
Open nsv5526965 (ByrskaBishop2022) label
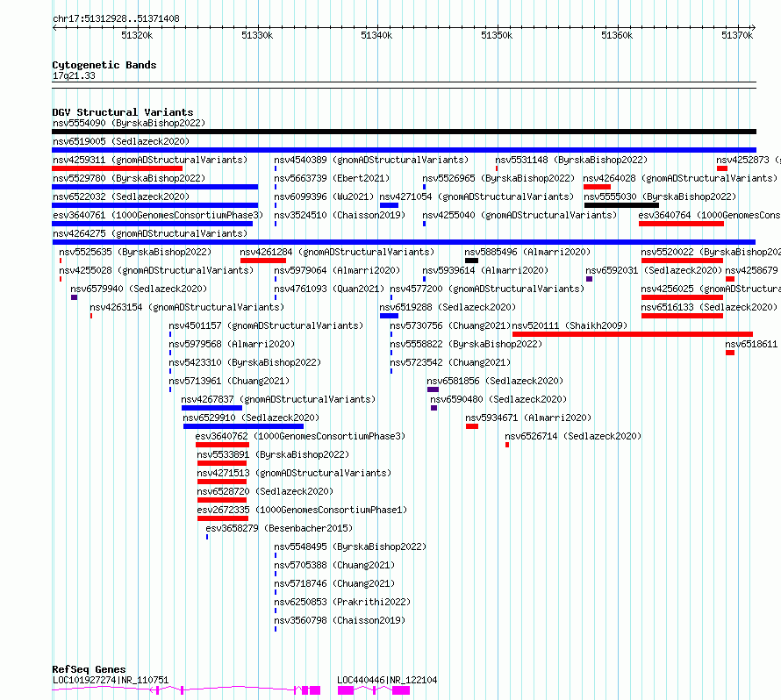(498, 178)
